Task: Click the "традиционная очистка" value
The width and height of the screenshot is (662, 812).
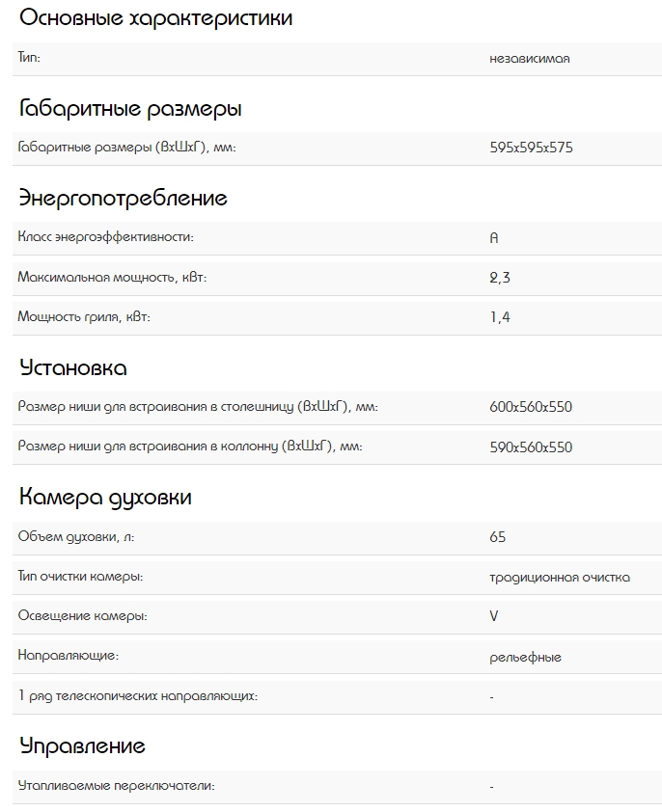Action: 560,578
